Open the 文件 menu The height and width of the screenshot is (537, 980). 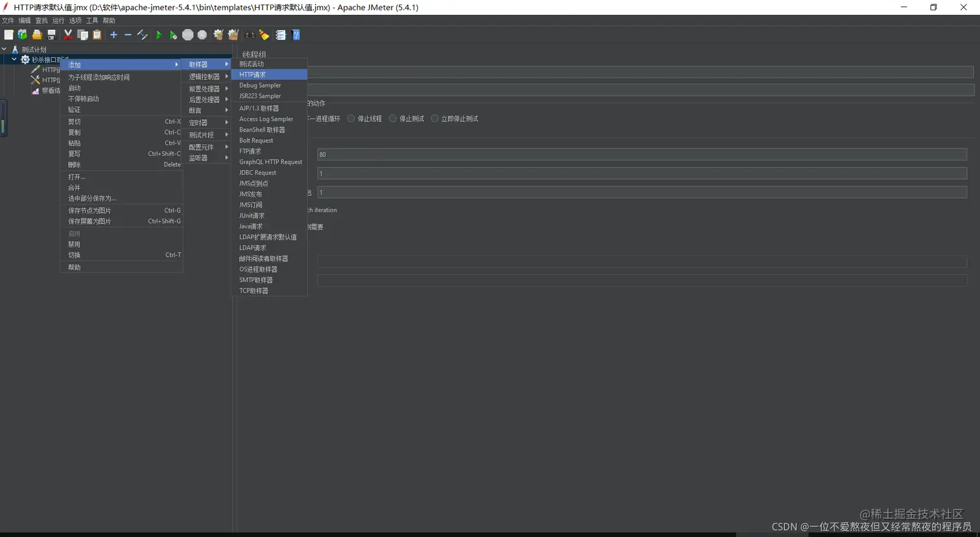click(8, 21)
